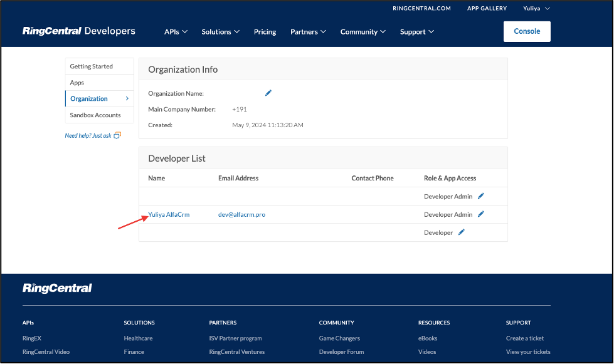
Task: Select Apps in the sidebar
Action: pyautogui.click(x=100, y=83)
